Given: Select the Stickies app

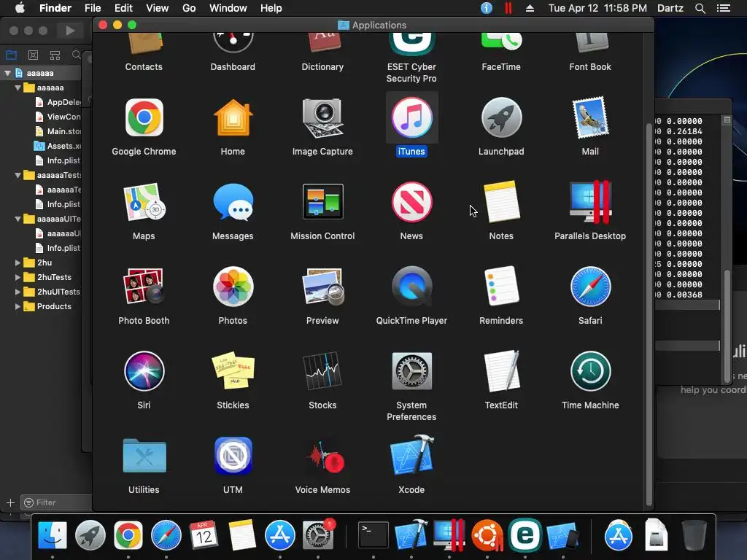Looking at the screenshot, I should point(233,371).
